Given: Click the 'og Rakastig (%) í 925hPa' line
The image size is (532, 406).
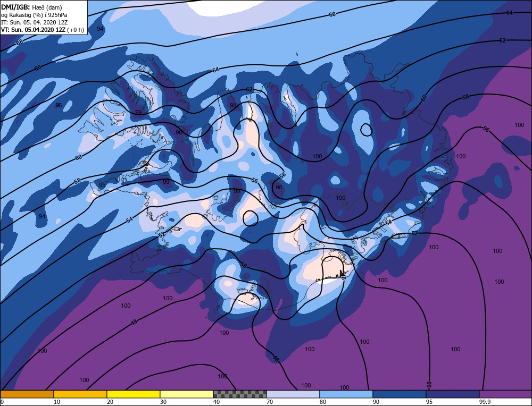Looking at the screenshot, I should coord(34,14).
